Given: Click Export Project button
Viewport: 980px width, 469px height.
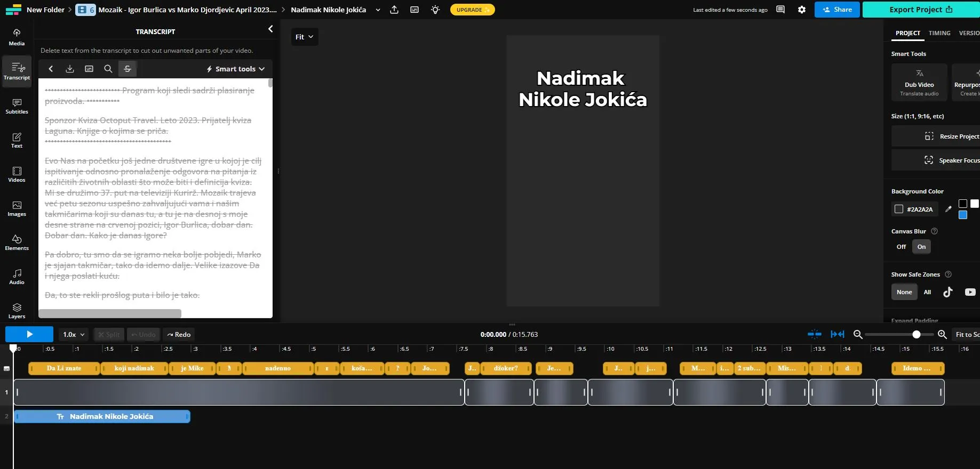Looking at the screenshot, I should click(x=921, y=10).
